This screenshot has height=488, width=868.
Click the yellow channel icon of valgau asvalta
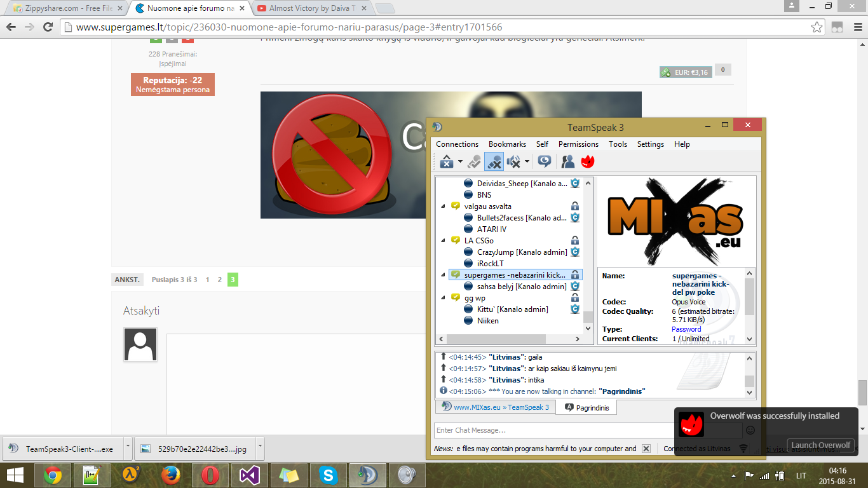pos(456,207)
